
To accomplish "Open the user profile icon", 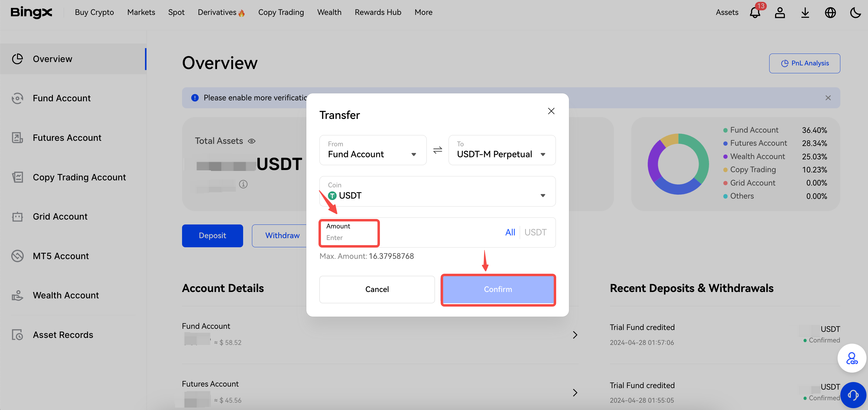I will [x=780, y=12].
